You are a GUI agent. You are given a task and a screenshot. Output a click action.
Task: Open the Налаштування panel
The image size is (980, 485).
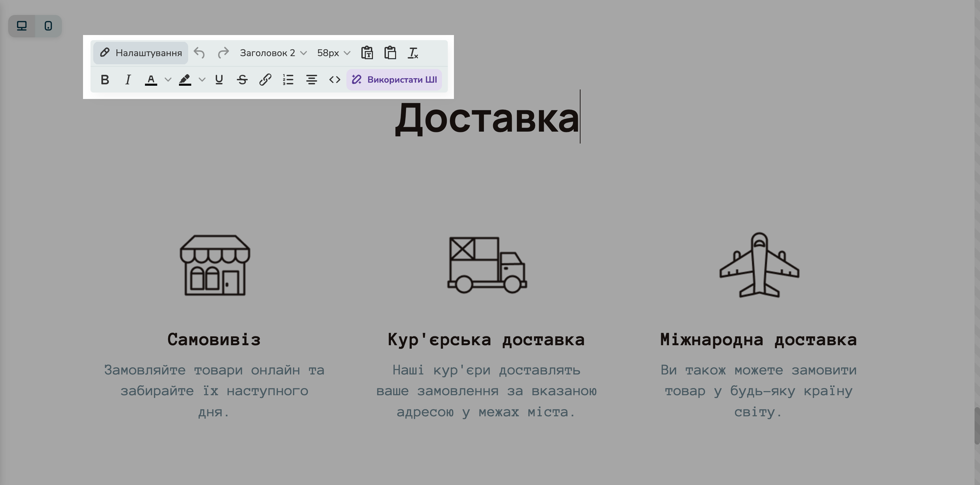[141, 53]
